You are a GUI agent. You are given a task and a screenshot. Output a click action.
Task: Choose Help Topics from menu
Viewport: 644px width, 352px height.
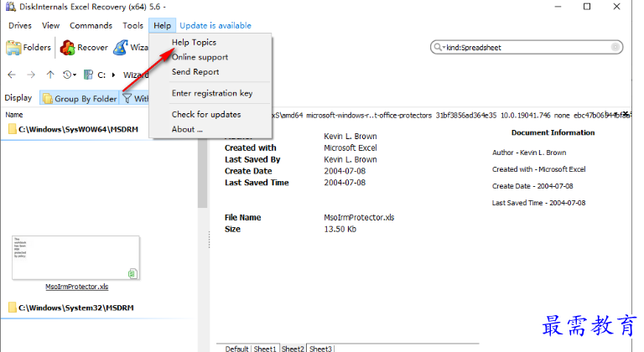click(x=194, y=42)
